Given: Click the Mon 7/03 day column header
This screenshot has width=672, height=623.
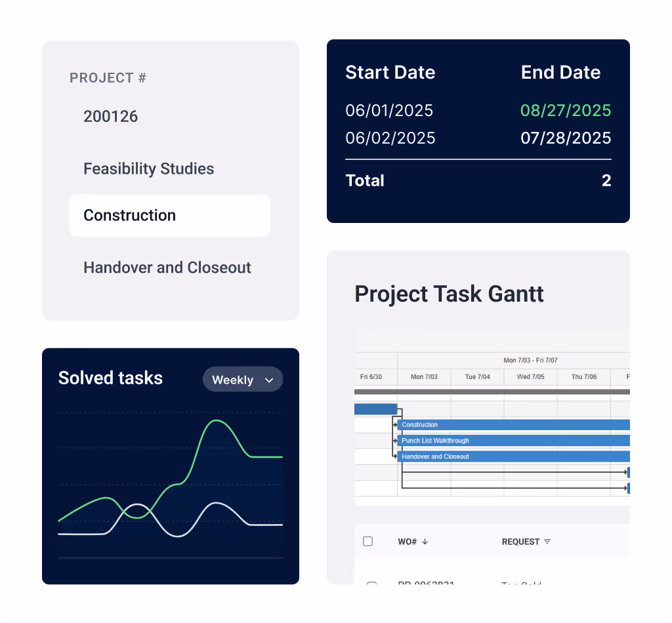Looking at the screenshot, I should pos(424,377).
